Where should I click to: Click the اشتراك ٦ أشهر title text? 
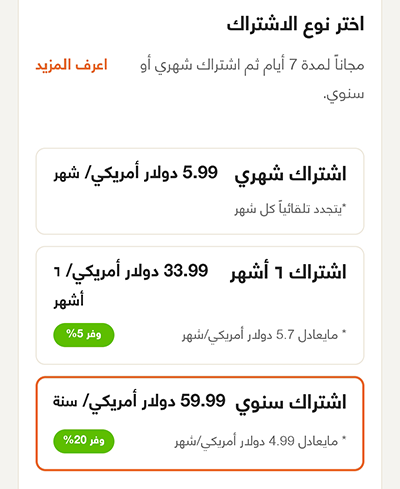(288, 272)
